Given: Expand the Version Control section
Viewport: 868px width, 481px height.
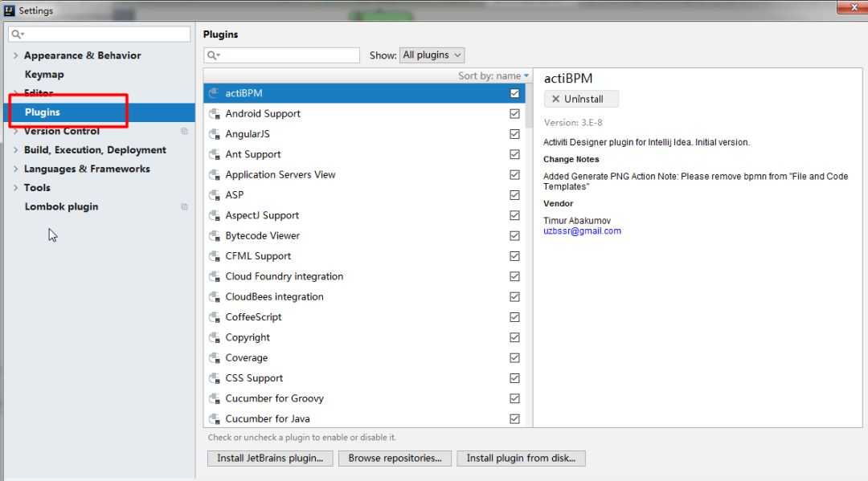Looking at the screenshot, I should click(15, 131).
